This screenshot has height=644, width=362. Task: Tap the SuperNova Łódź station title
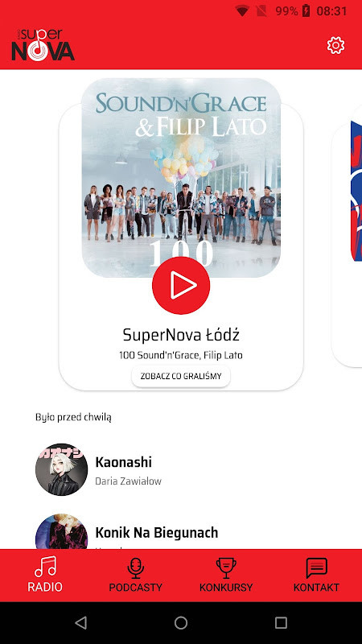tap(181, 335)
